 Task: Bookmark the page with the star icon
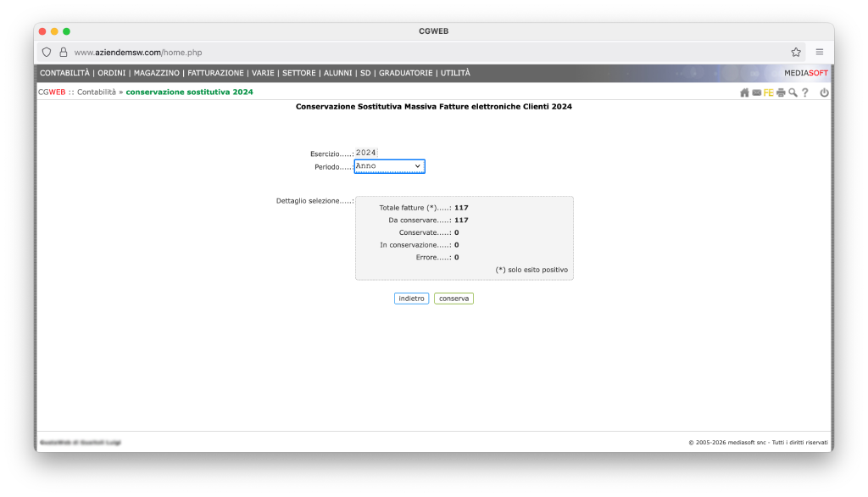pyautogui.click(x=796, y=52)
